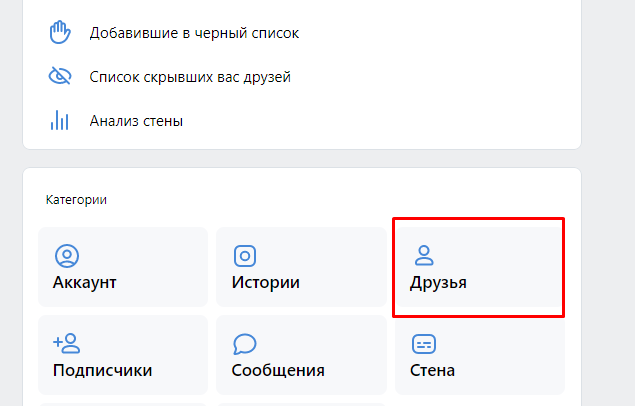Image resolution: width=635 pixels, height=406 pixels.
Task: Click the partially visible tile below Подписчики
Action: pos(123,404)
